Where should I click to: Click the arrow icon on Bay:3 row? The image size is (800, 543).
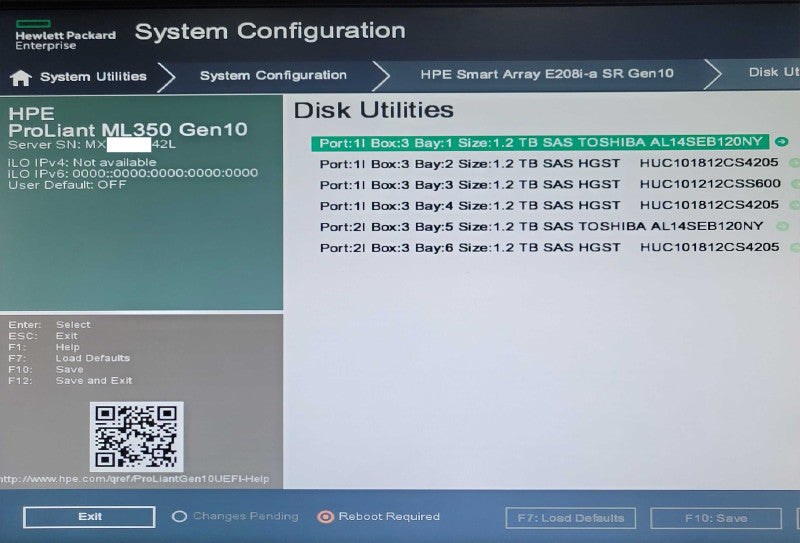tap(795, 184)
